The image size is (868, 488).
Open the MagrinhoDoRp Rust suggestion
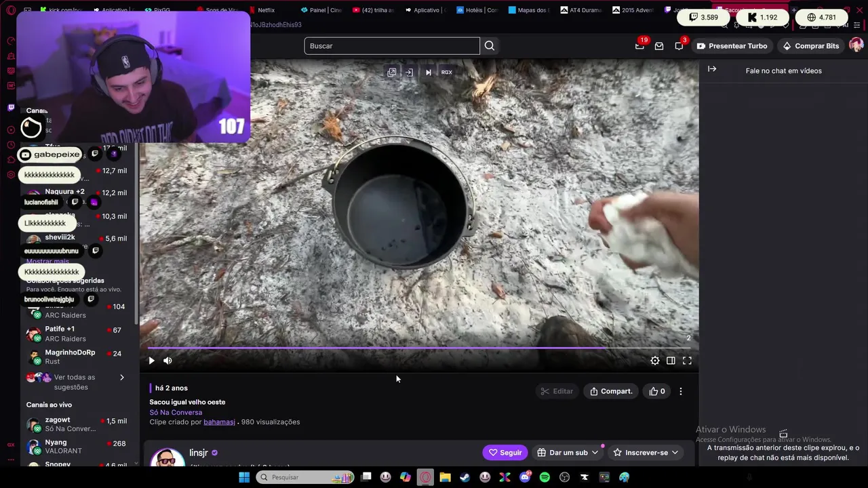pyautogui.click(x=77, y=357)
